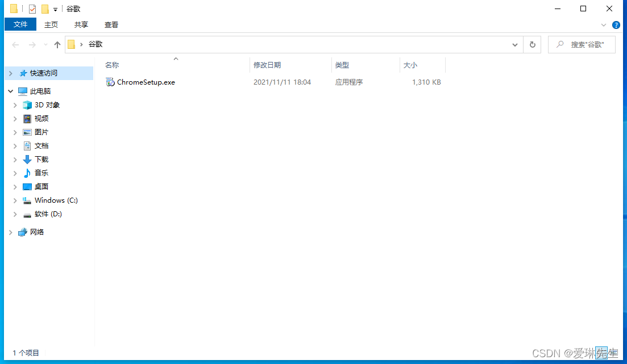Select 快速访问 in the navigation pane
Viewport: 627px width, 364px height.
click(44, 73)
